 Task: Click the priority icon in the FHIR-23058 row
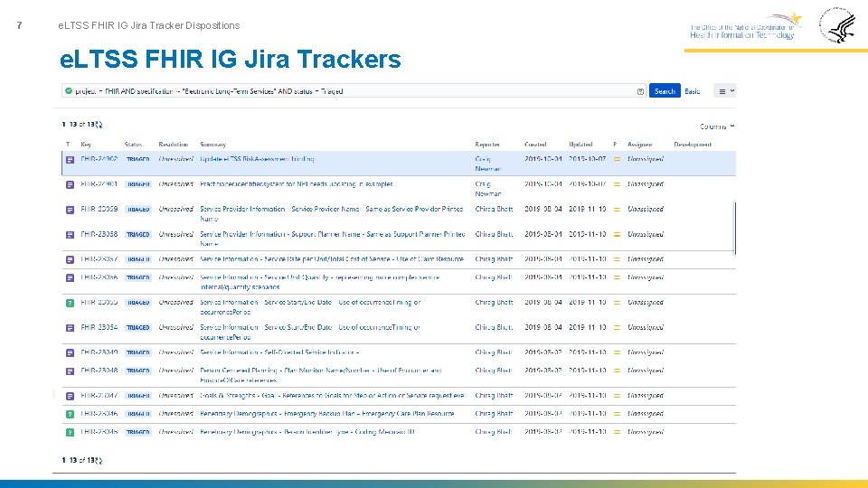click(x=617, y=234)
